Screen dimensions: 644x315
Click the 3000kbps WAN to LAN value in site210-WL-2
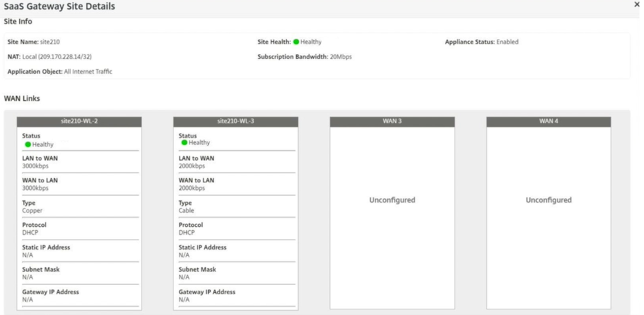(x=36, y=188)
